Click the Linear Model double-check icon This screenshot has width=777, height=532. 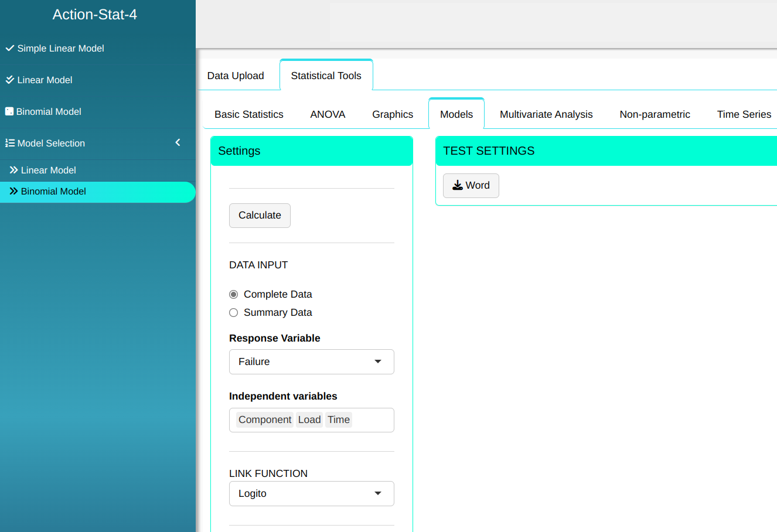pyautogui.click(x=10, y=80)
